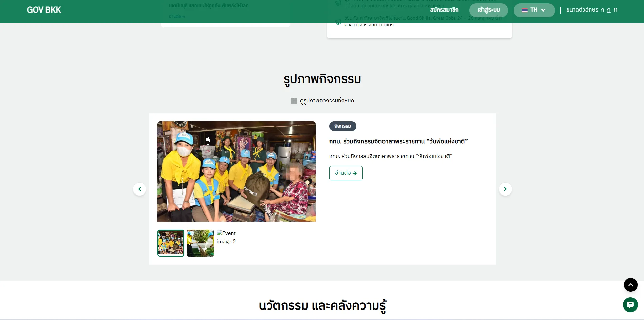Click the scroll-to-top arrow button
644x320 pixels.
(x=631, y=285)
